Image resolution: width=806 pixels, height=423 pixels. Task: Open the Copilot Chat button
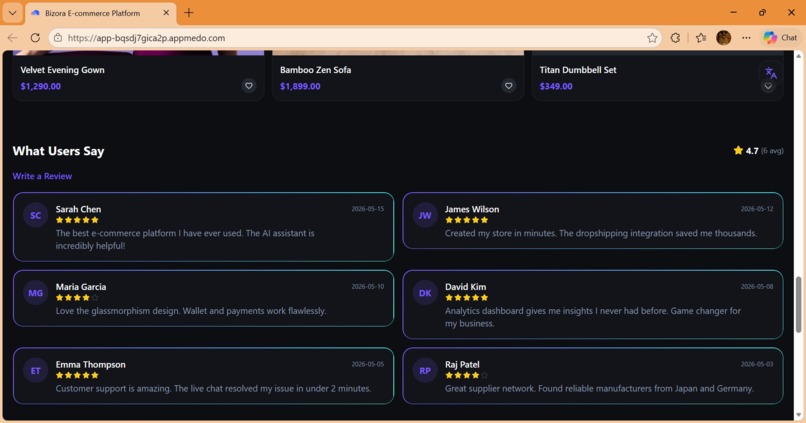pos(780,38)
